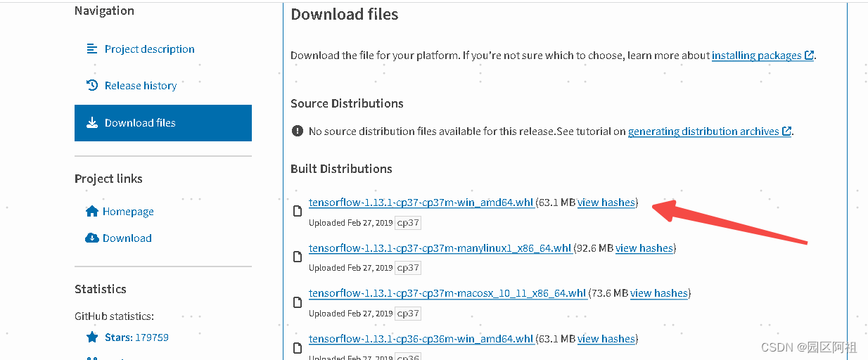The width and height of the screenshot is (868, 360).
Task: Click the 63.1 MB size of cp37 win_amd64
Action: (557, 202)
